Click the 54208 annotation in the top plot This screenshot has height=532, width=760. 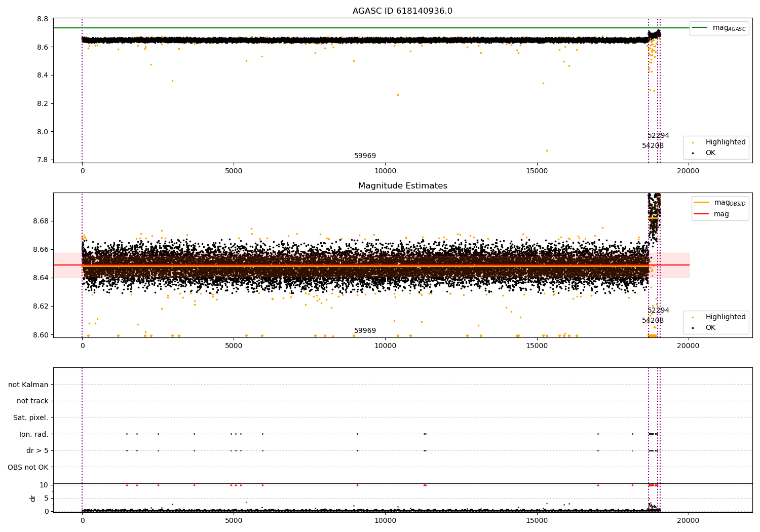coord(653,146)
